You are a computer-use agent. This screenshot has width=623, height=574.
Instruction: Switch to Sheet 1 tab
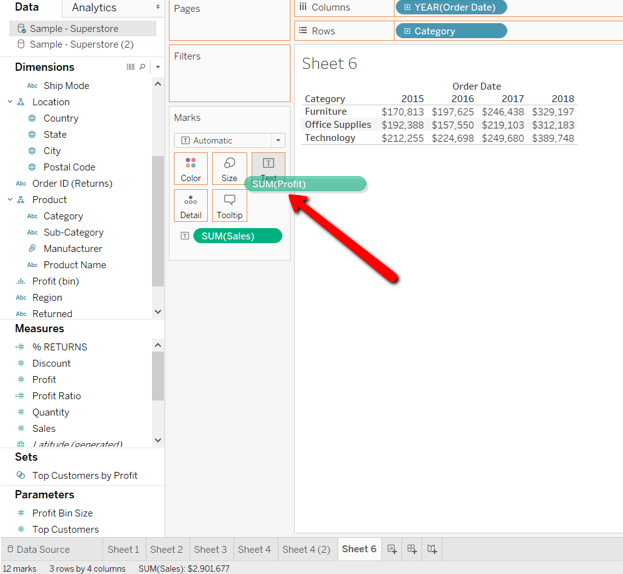tap(124, 549)
